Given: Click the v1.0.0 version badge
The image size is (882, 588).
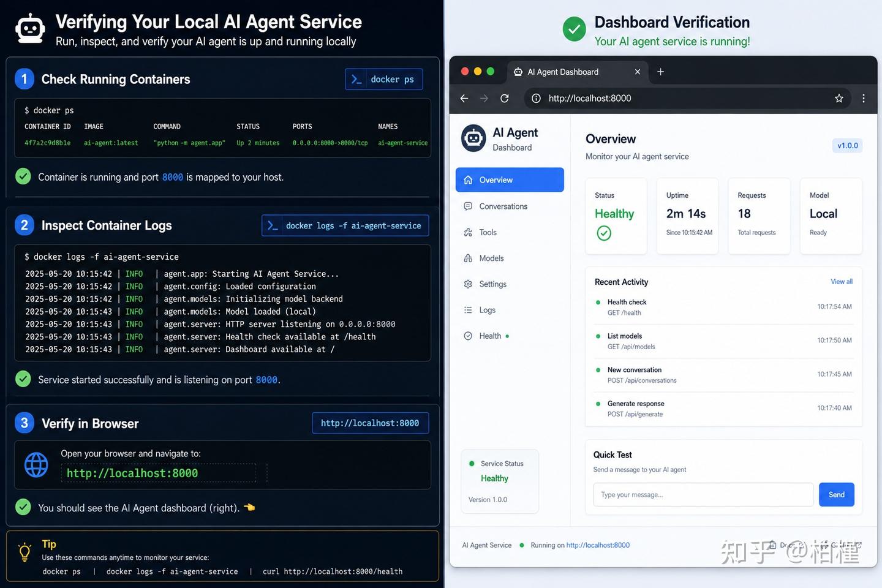Looking at the screenshot, I should [848, 146].
